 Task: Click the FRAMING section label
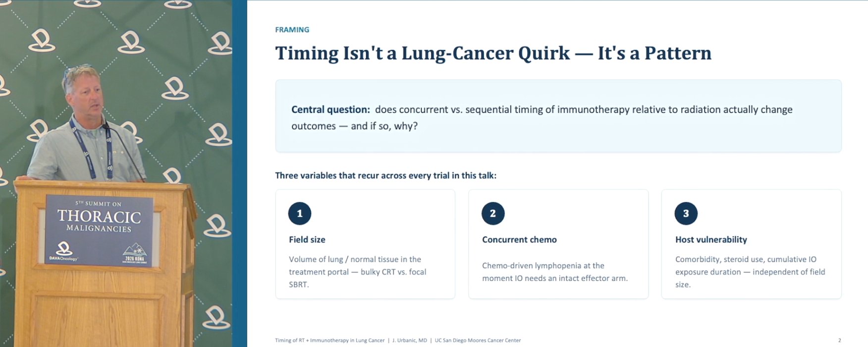[292, 30]
